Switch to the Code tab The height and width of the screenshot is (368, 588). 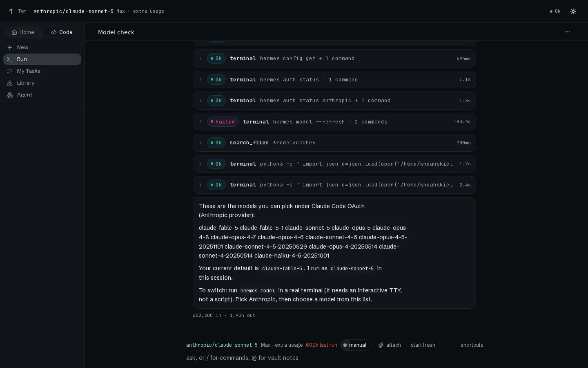click(x=62, y=32)
